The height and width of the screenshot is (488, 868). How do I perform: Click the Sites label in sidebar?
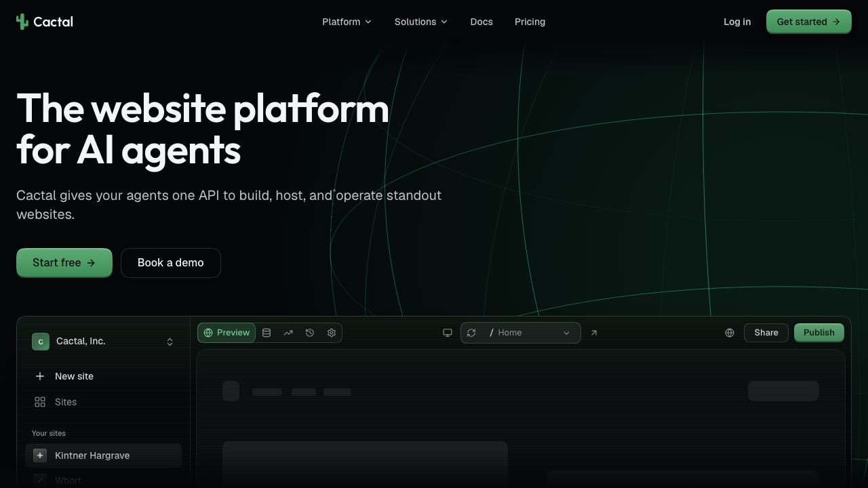click(66, 402)
